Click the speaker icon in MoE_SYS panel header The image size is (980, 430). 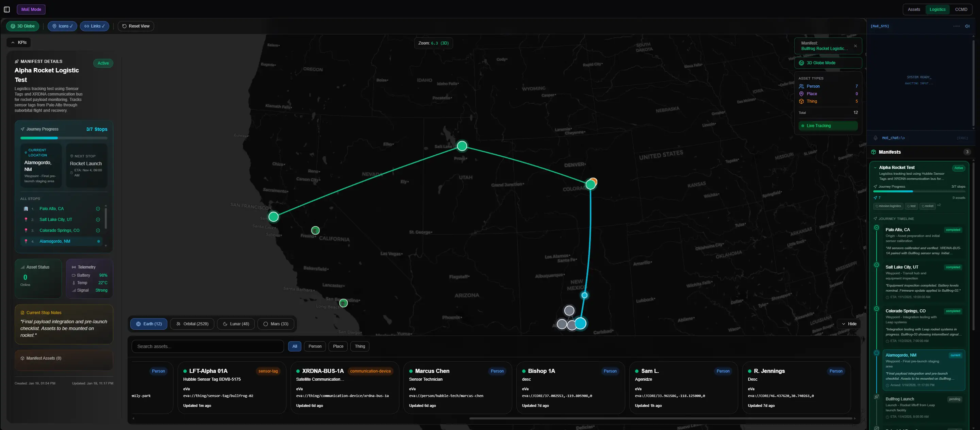[967, 26]
